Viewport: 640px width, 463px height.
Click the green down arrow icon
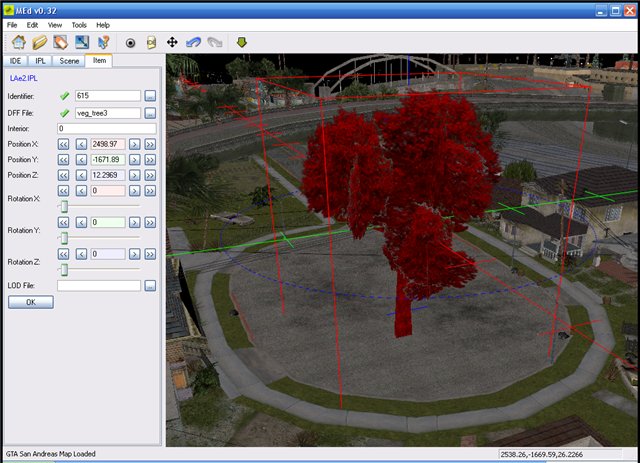[241, 43]
